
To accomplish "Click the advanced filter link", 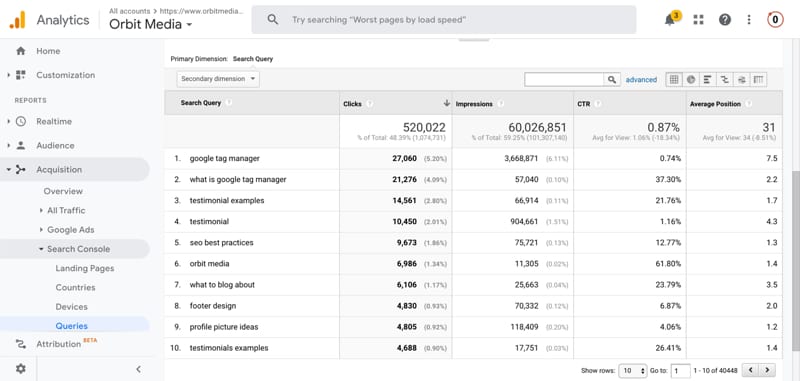I will pos(641,80).
